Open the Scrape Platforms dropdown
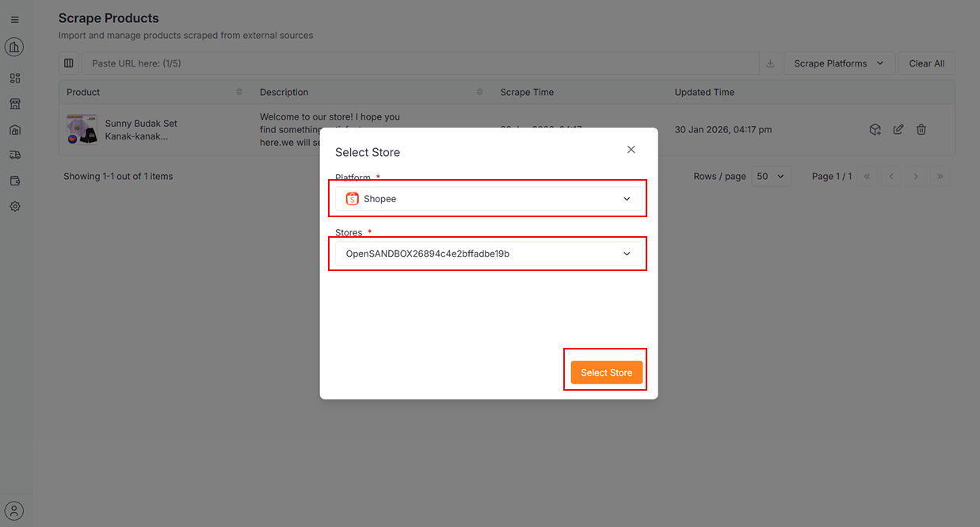The image size is (980, 527). [839, 63]
